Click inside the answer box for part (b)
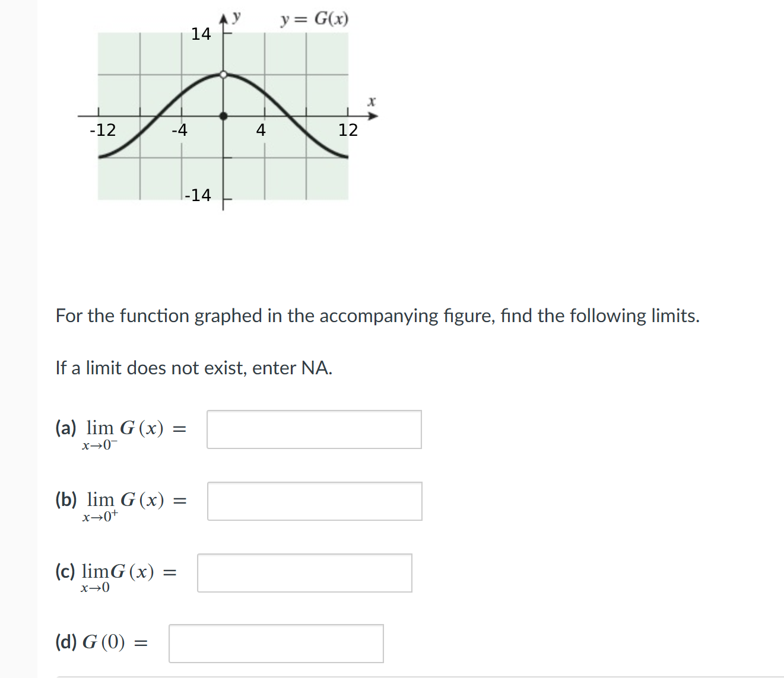Viewport: 784px width, 678px height. (315, 501)
